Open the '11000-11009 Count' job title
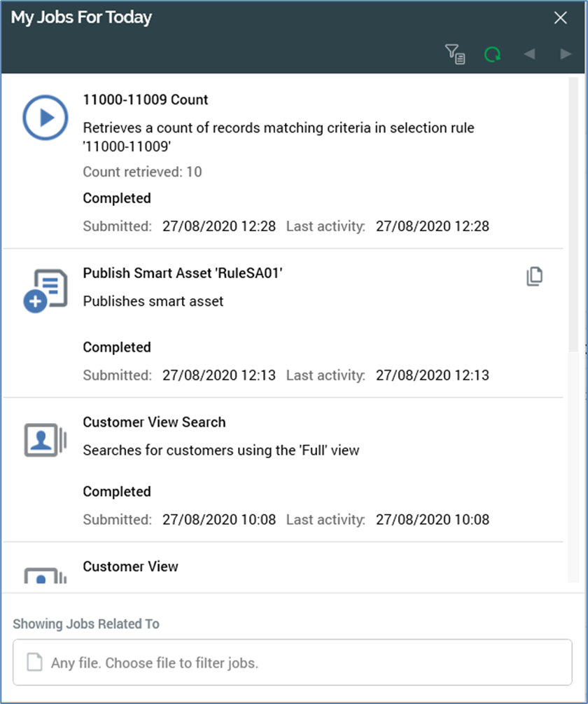This screenshot has width=588, height=704. pos(145,99)
